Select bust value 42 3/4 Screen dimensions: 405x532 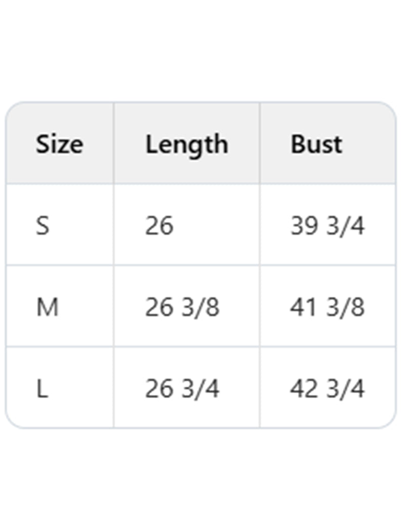[327, 389]
